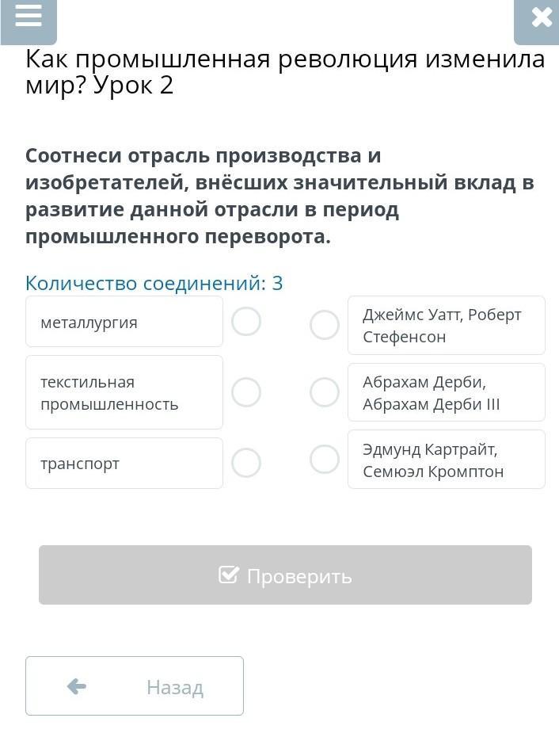Open the hamburger menu icon
The width and height of the screenshot is (559, 756).
pyautogui.click(x=29, y=17)
